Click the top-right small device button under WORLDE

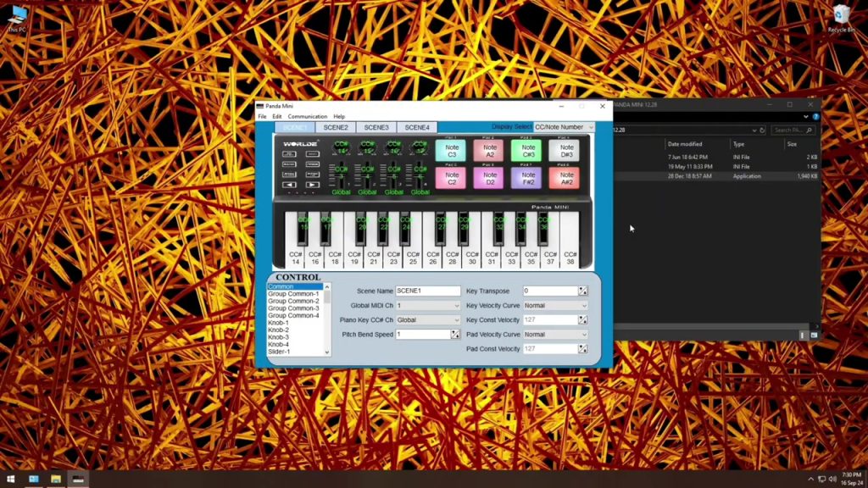(x=313, y=154)
